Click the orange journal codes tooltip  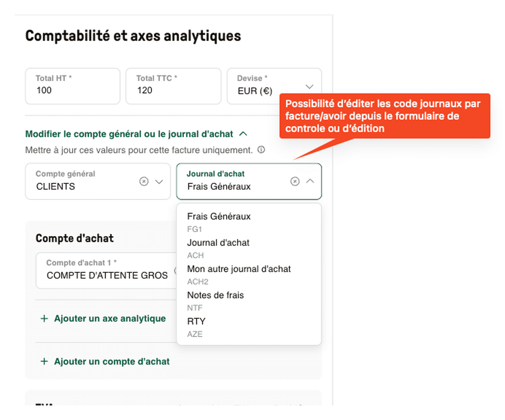[x=385, y=116]
